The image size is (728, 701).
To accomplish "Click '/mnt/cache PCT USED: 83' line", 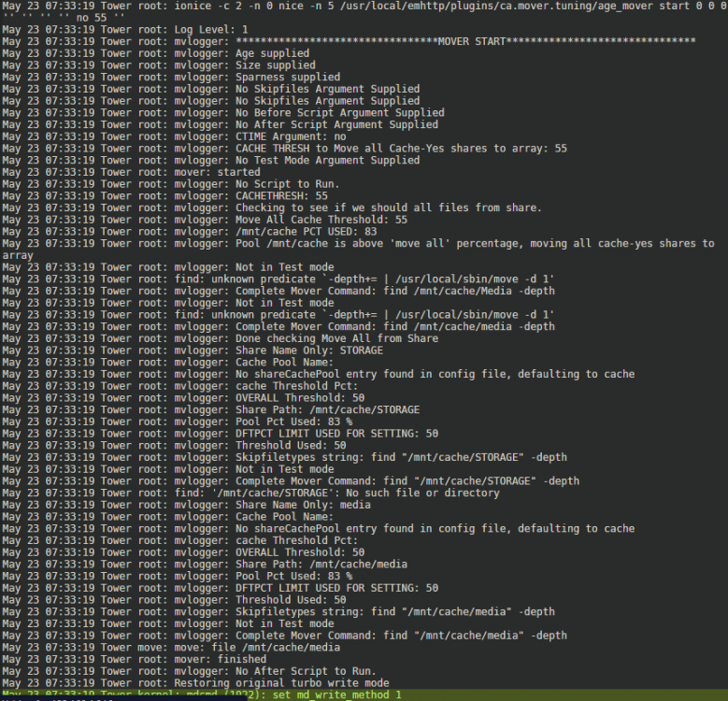I will [190, 232].
